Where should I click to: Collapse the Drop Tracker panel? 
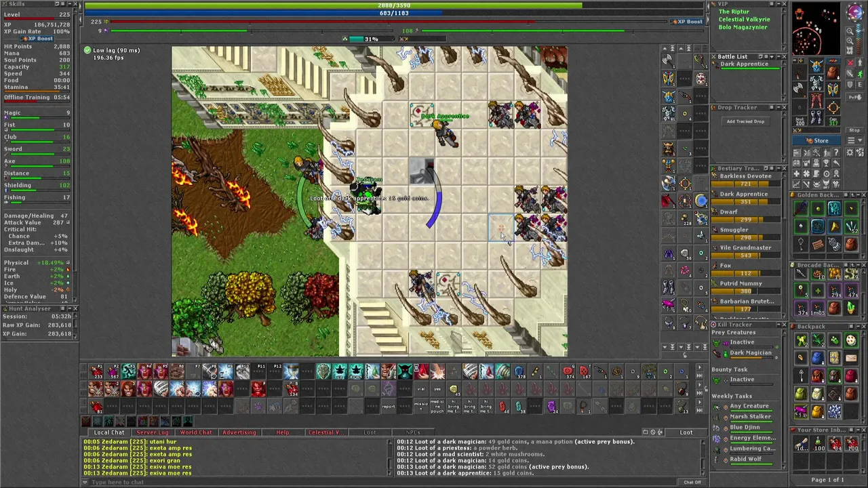tap(777, 108)
